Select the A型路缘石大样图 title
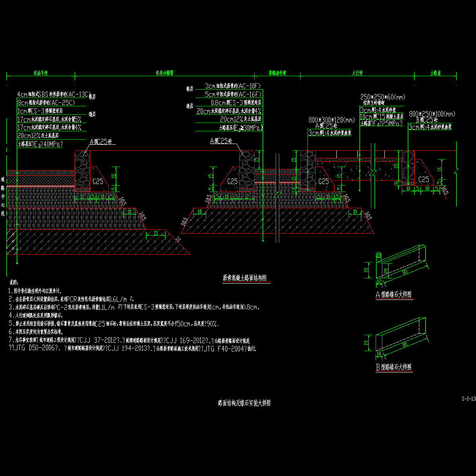Screen dimensions: 476x476 tap(393, 295)
